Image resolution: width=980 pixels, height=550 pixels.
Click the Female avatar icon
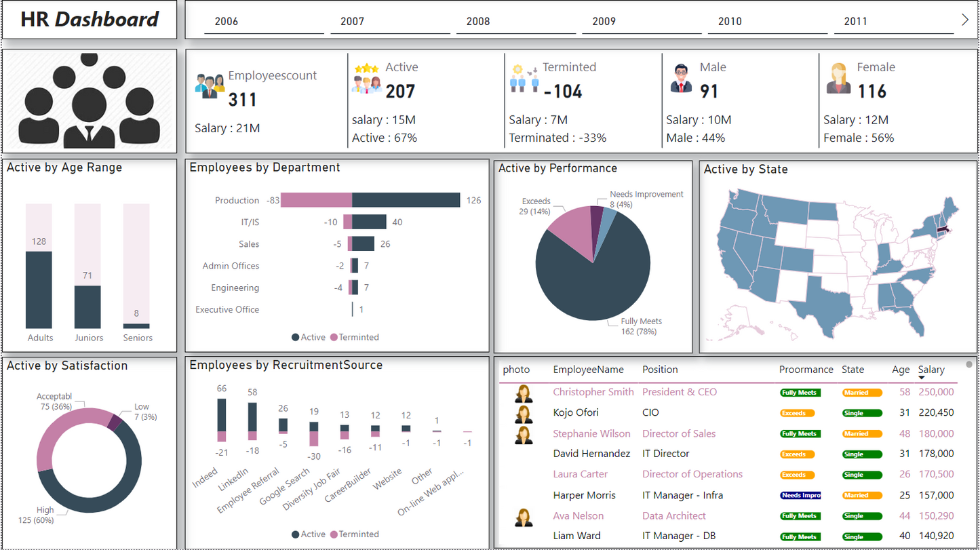click(838, 78)
